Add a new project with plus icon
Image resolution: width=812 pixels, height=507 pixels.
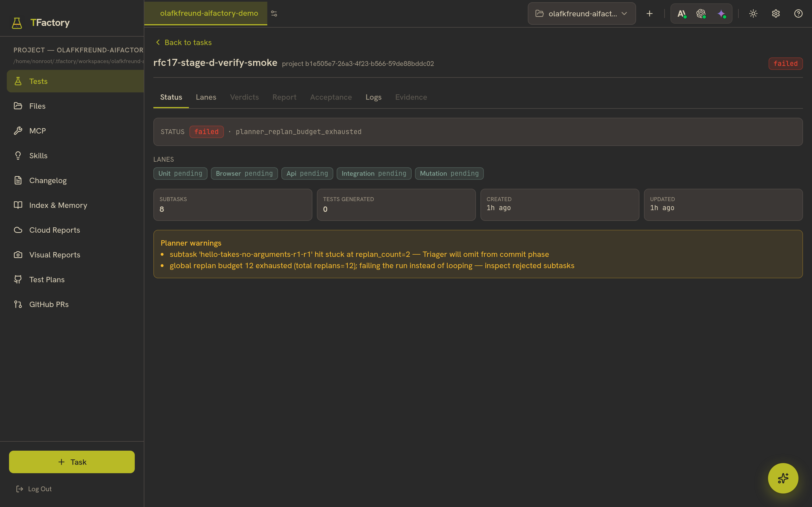tap(650, 14)
